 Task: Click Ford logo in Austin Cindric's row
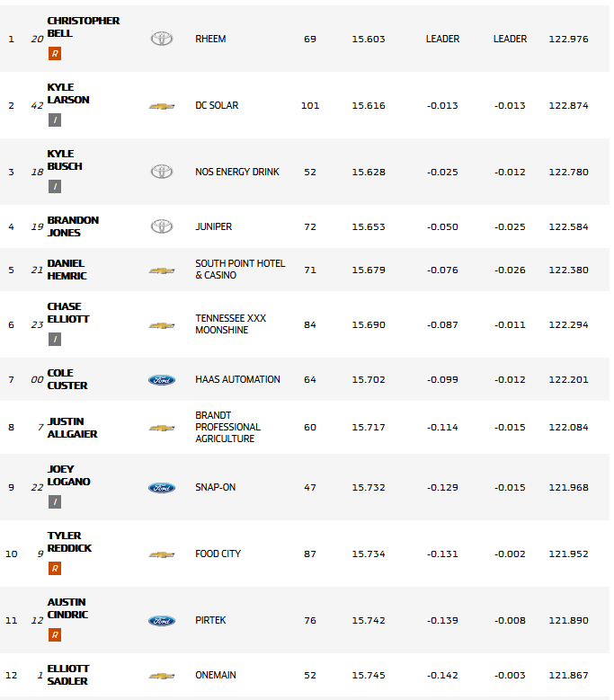(x=162, y=621)
